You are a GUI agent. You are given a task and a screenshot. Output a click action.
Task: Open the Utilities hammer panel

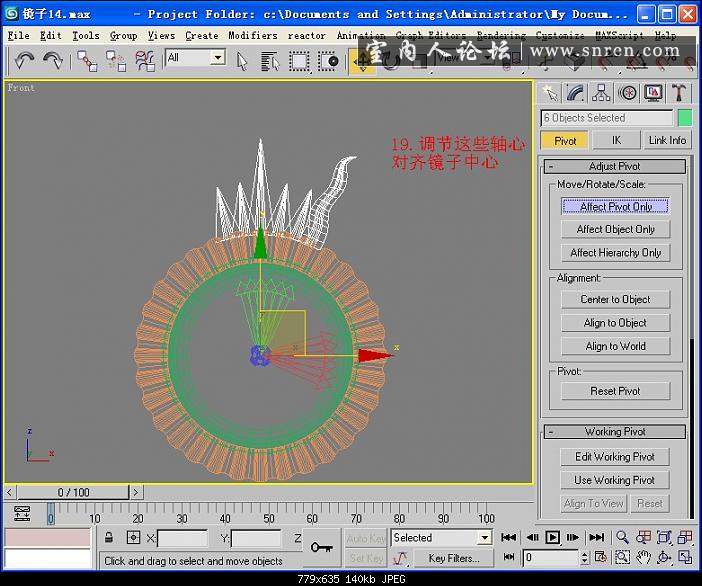click(x=679, y=93)
